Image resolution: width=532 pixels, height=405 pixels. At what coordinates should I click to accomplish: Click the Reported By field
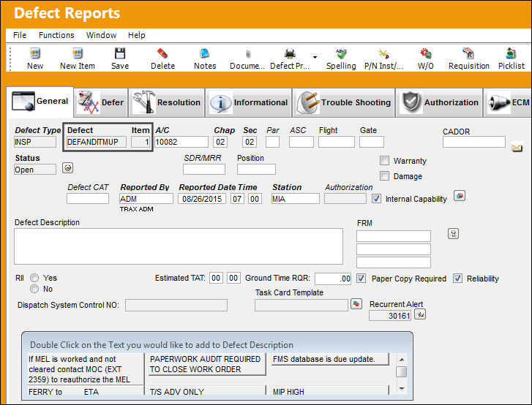[x=146, y=198]
